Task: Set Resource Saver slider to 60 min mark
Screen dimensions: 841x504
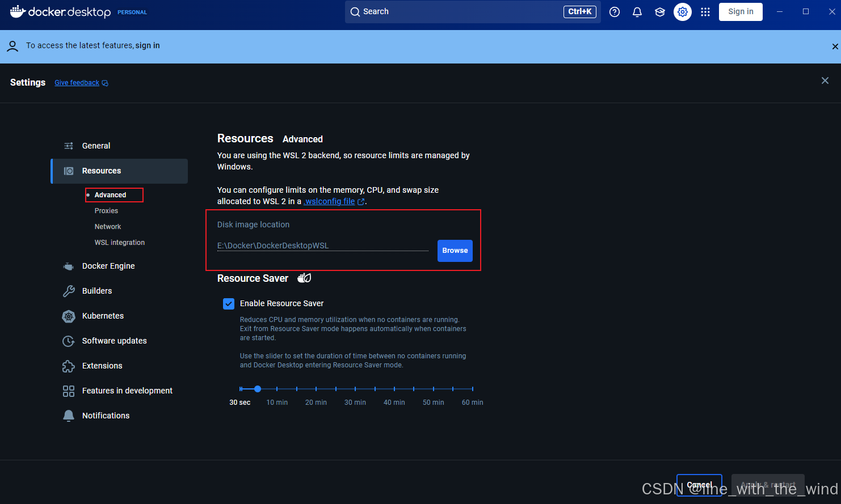Action: [472, 389]
